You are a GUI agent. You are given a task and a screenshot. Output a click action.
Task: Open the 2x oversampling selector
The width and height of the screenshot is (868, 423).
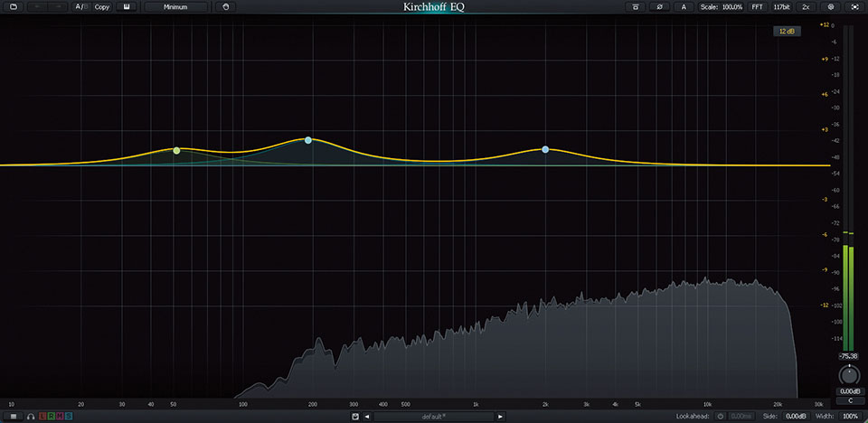click(x=806, y=7)
